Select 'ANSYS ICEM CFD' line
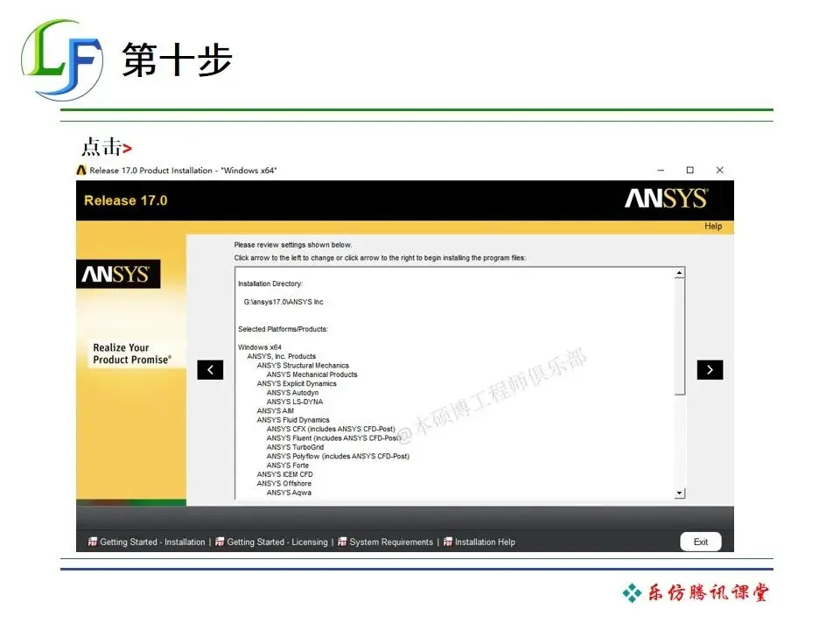This screenshot has width=840, height=630. pyautogui.click(x=284, y=474)
